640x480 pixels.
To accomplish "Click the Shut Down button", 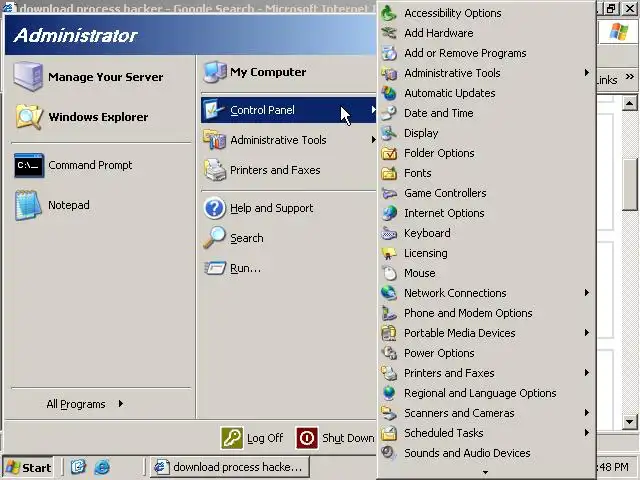I will click(335, 438).
